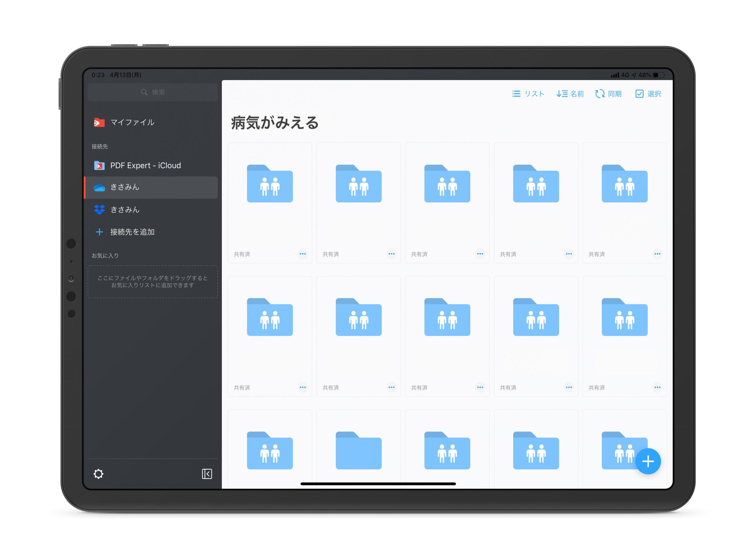This screenshot has height=559, width=756.
Task: Open the second shared folder in the second row
Action: (x=359, y=317)
